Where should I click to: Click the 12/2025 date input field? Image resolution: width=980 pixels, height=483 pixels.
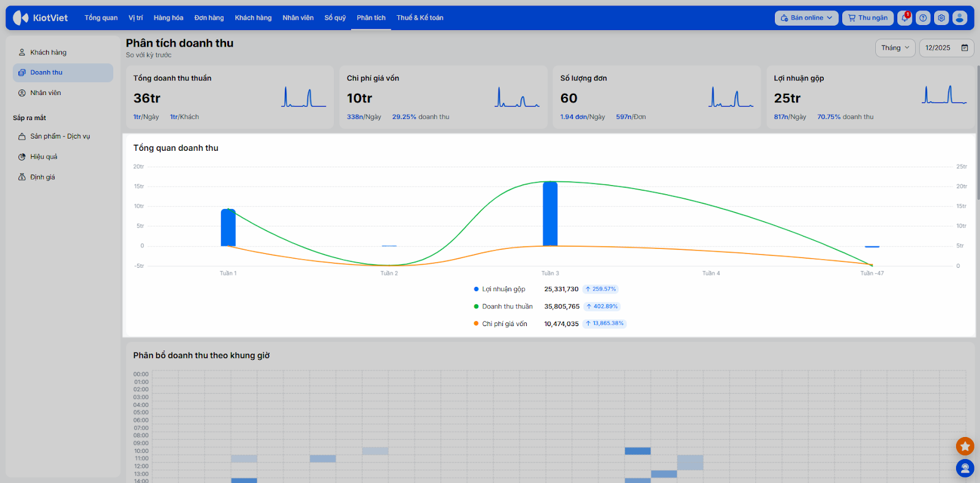point(938,48)
